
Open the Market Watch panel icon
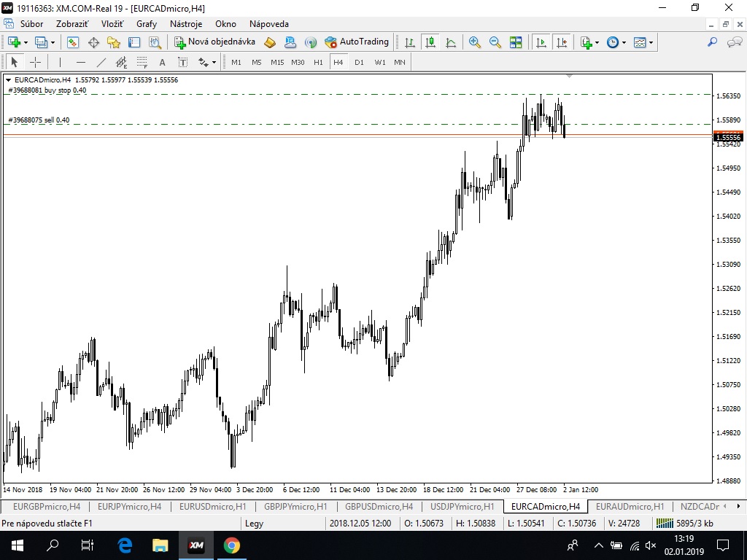tap(73, 42)
